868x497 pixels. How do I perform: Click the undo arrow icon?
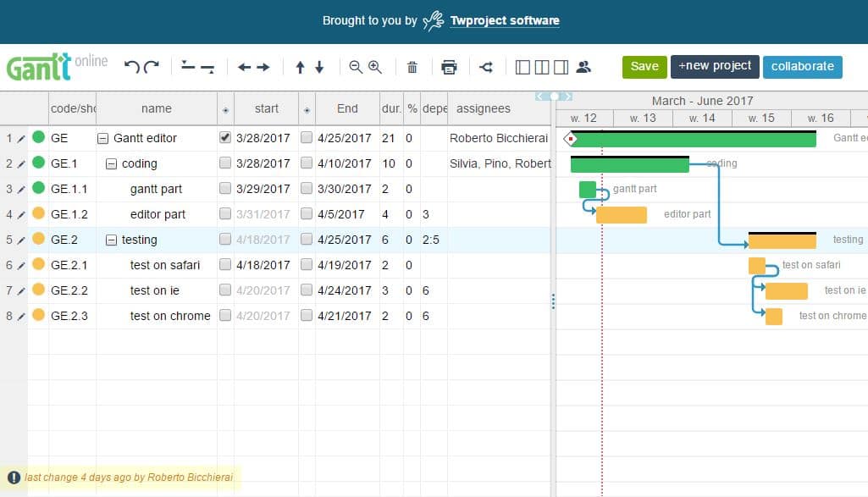click(131, 67)
